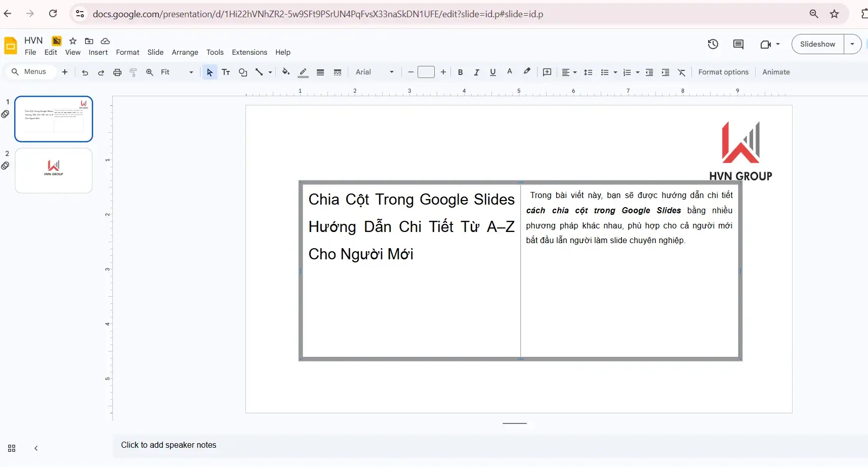
Task: Click the Clear formatting icon
Action: pos(681,72)
